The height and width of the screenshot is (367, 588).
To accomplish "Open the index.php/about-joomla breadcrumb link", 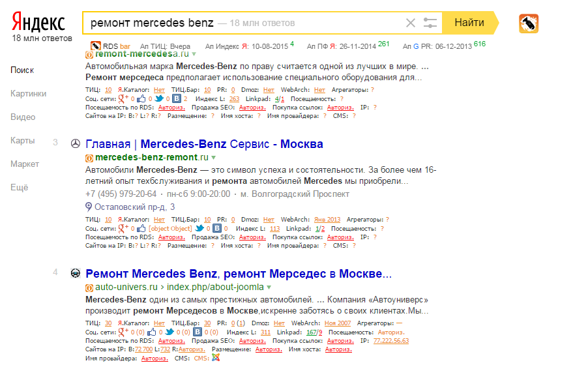I will (x=215, y=287).
